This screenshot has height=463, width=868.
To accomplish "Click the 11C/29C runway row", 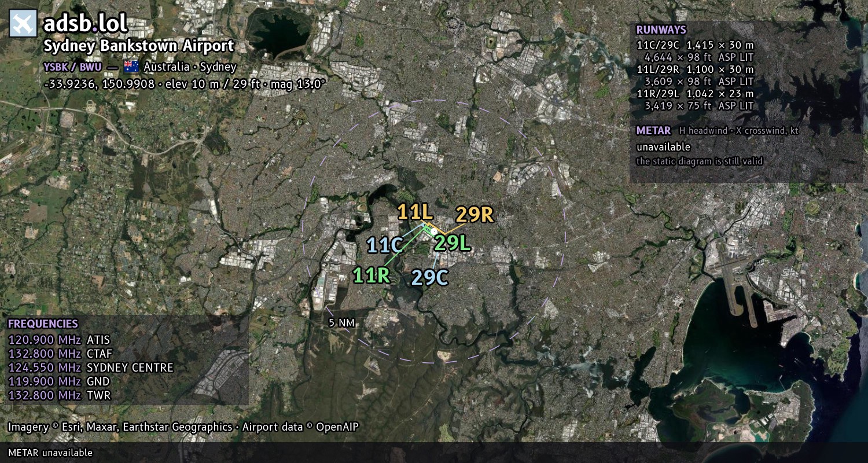I will click(x=695, y=45).
